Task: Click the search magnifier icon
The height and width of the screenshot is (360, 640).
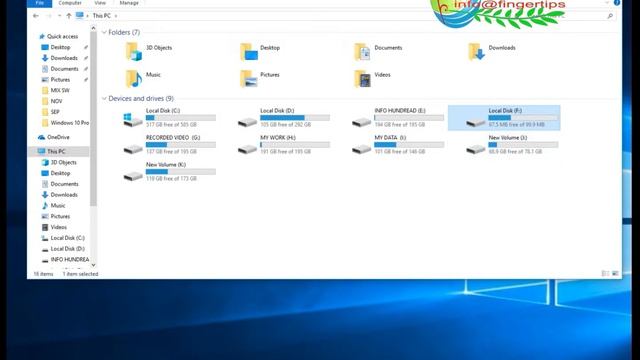Action: point(610,16)
